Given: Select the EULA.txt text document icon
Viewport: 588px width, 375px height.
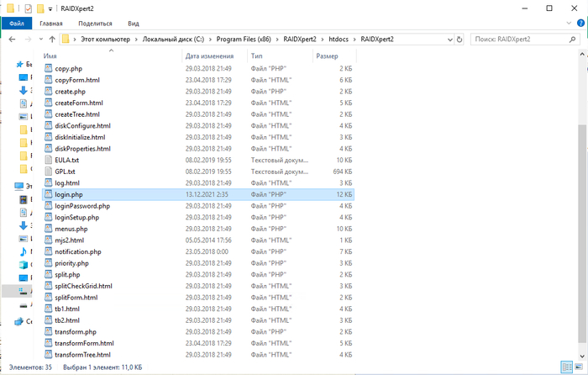Looking at the screenshot, I should (48, 160).
